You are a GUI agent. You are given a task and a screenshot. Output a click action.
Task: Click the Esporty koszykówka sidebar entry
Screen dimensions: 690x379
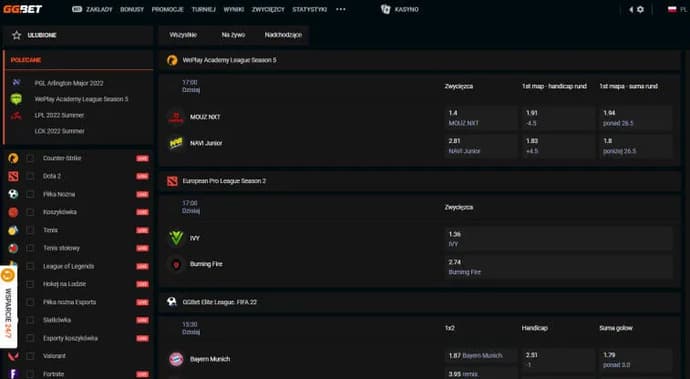coord(70,338)
